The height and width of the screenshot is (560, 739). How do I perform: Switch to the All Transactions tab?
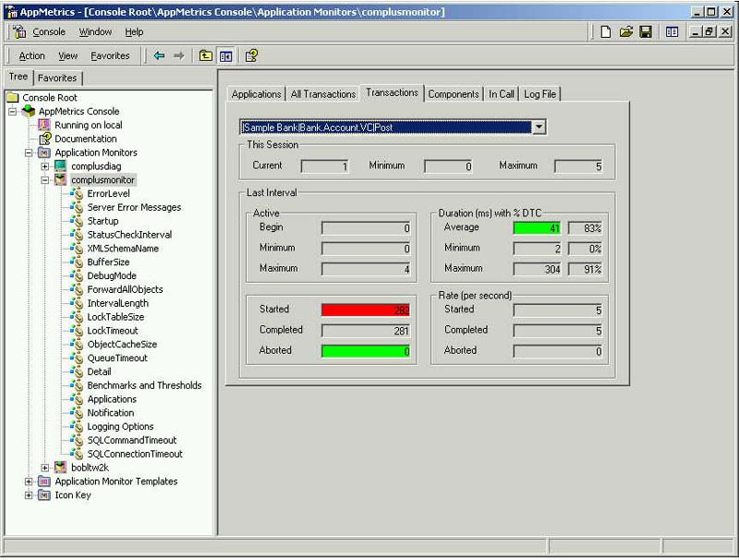tap(322, 94)
